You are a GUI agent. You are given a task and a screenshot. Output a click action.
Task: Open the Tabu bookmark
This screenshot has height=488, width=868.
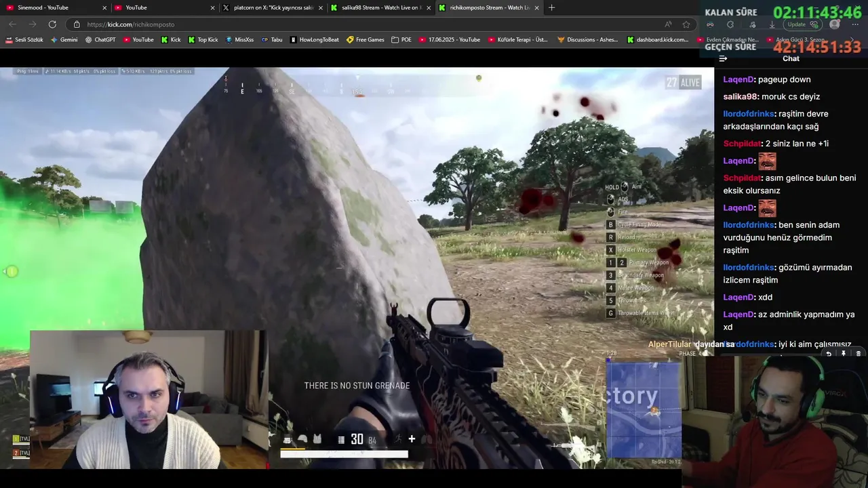point(272,40)
